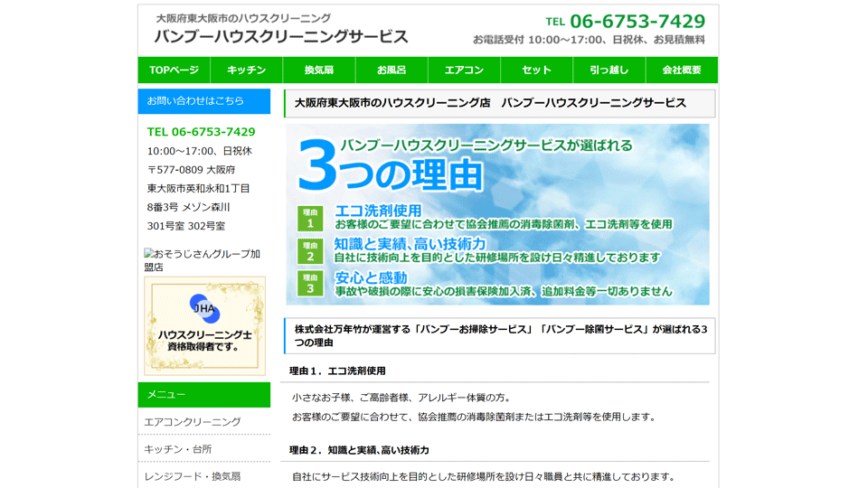Click the バンブーハウスクリーニングサービス site title
This screenshot has height=488, width=868.
pyautogui.click(x=281, y=36)
